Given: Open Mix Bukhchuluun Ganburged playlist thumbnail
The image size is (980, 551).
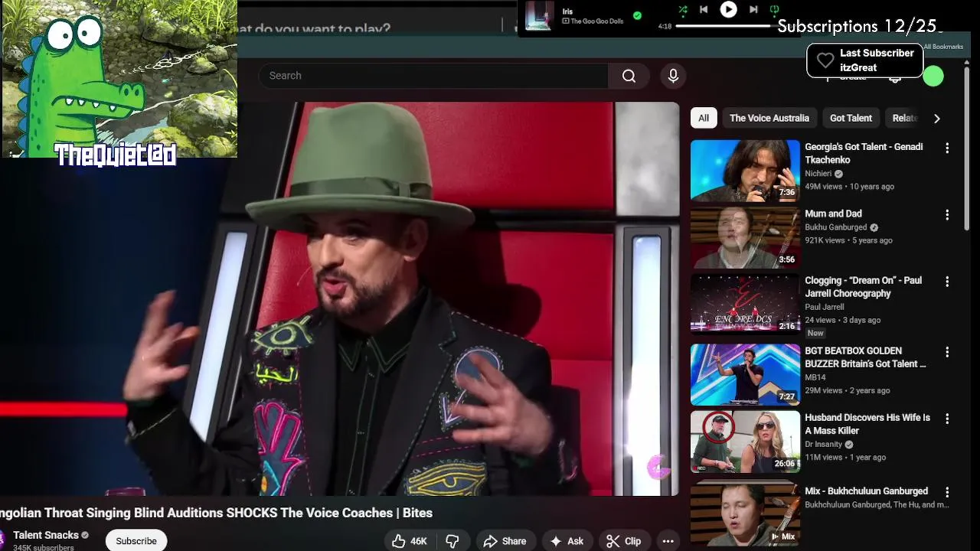Looking at the screenshot, I should click(745, 514).
